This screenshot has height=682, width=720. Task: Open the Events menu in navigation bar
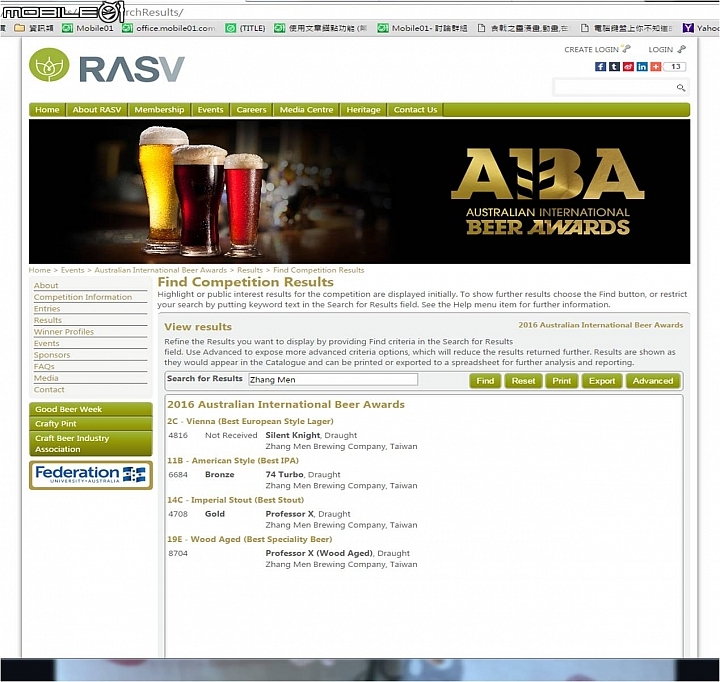point(210,110)
